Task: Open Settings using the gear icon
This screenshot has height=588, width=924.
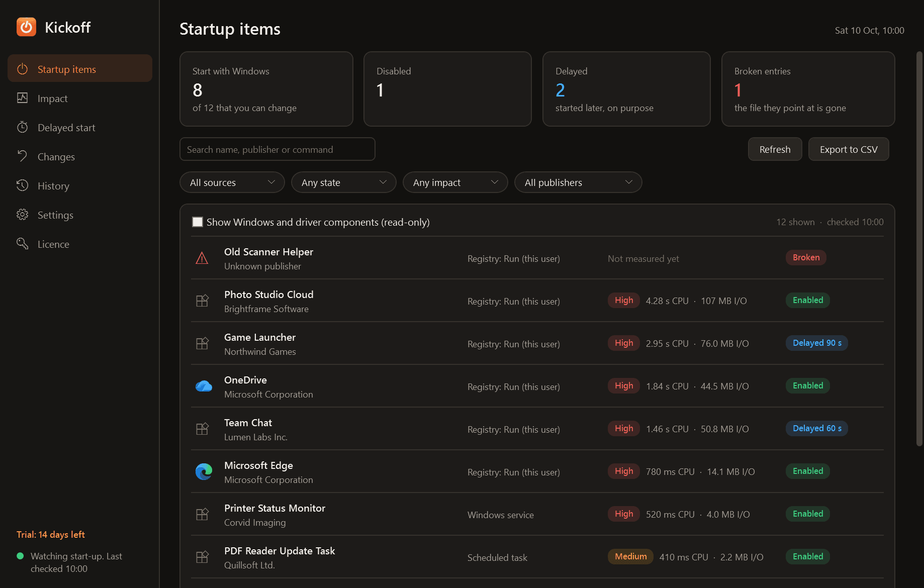Action: point(23,215)
